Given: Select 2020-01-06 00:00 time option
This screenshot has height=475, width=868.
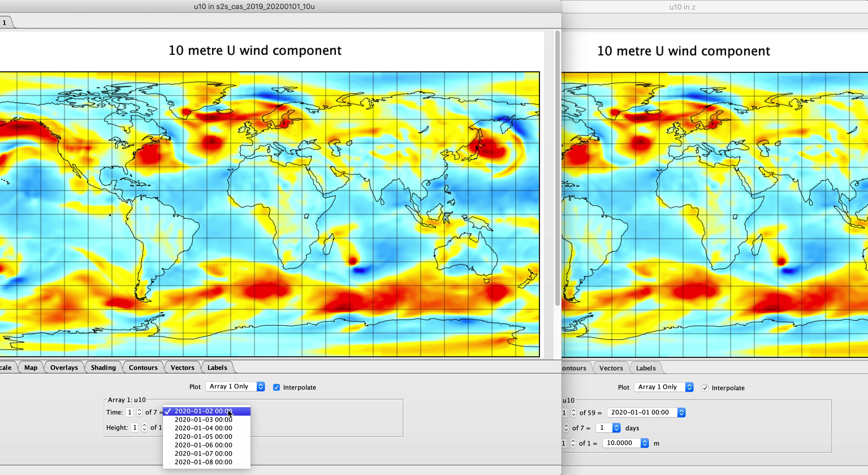Looking at the screenshot, I should 203,445.
